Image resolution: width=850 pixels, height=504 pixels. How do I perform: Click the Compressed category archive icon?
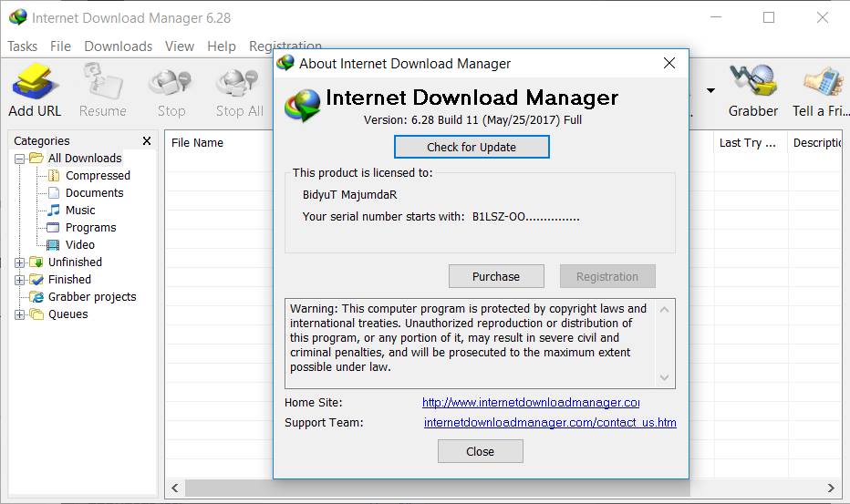click(x=54, y=176)
